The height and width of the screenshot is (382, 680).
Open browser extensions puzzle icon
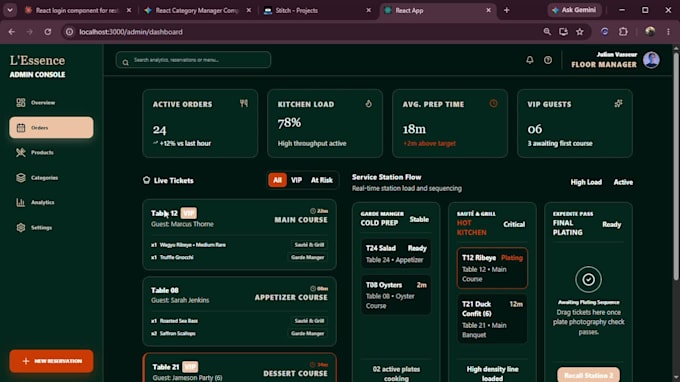[623, 32]
